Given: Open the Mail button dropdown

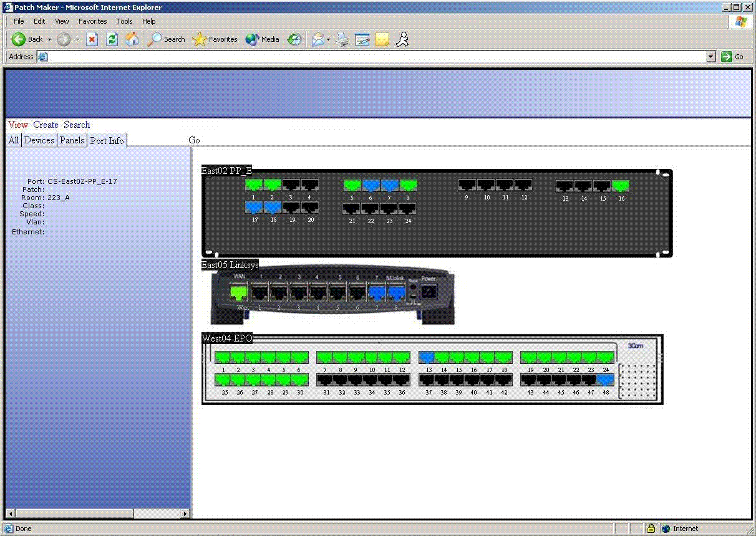Looking at the screenshot, I should pyautogui.click(x=328, y=39).
